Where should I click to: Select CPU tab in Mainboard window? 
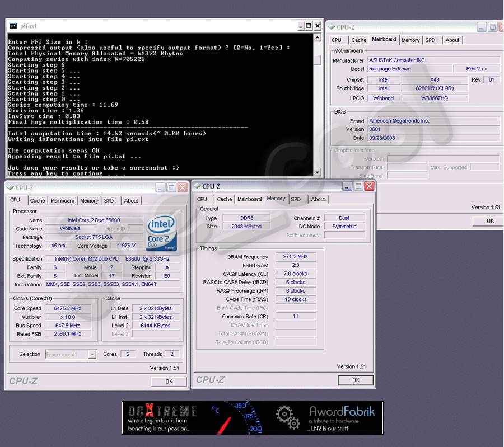[x=336, y=40]
